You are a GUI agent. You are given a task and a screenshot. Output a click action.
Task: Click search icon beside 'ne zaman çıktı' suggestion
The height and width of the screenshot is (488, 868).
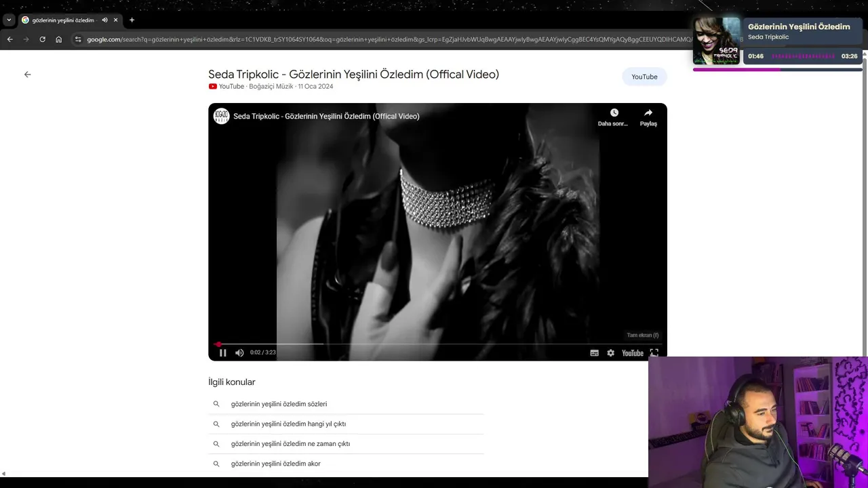(x=216, y=444)
